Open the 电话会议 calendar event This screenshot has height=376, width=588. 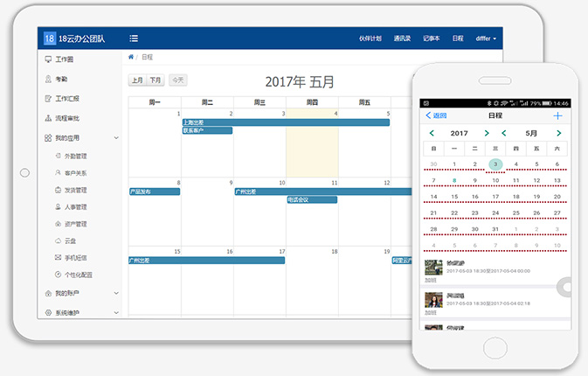click(312, 199)
